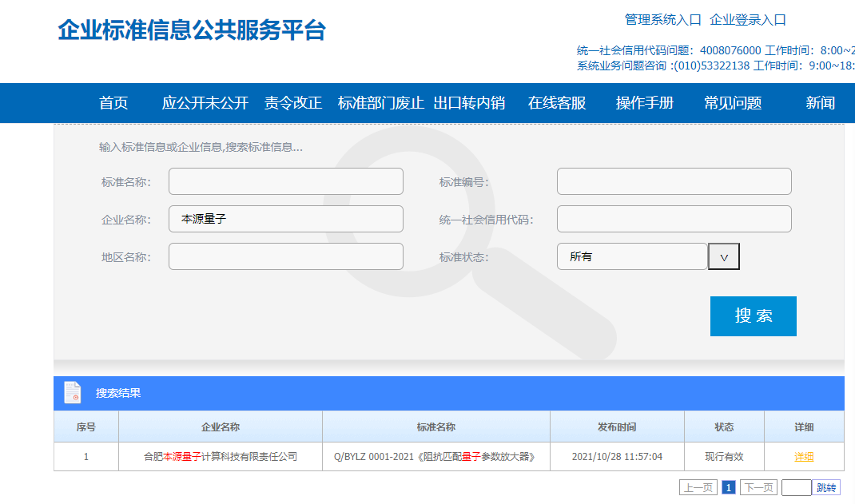Screen dimensions: 855x504
Task: Click the blue 搜索 button
Action: pos(753,316)
